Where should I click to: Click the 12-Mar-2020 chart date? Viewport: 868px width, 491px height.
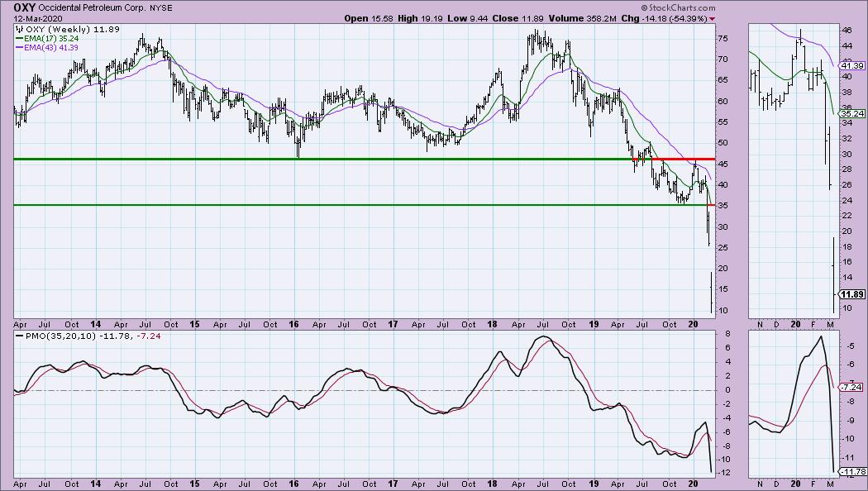click(36, 18)
